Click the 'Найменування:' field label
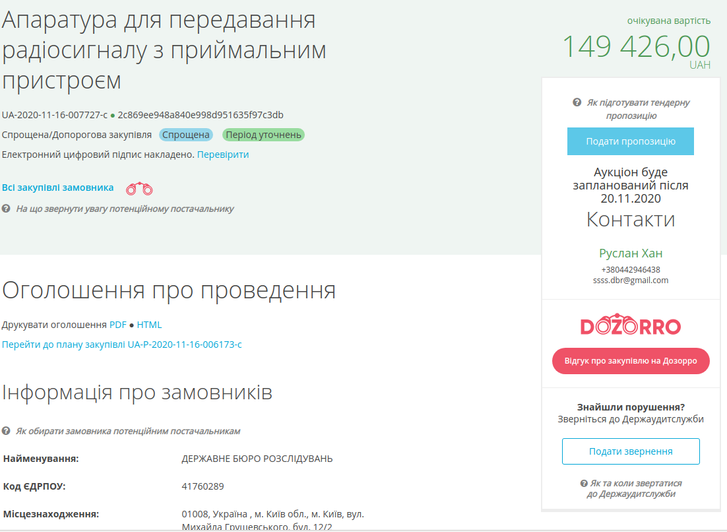The height and width of the screenshot is (532, 727). tap(41, 459)
